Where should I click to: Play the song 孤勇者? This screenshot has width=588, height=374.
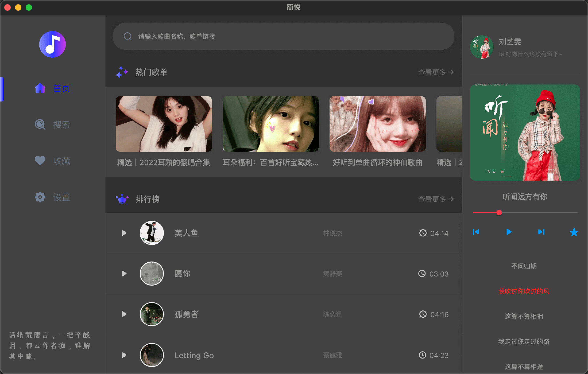pos(124,314)
